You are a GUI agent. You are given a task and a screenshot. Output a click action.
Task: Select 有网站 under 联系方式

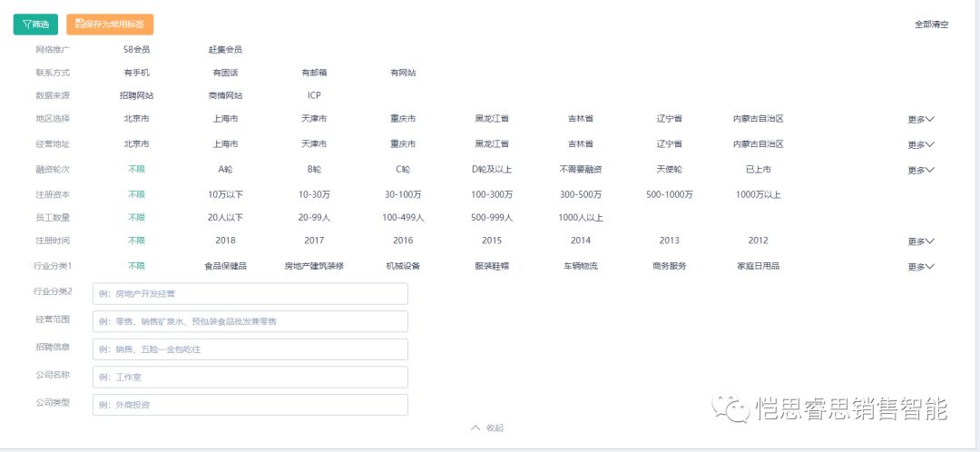click(403, 73)
